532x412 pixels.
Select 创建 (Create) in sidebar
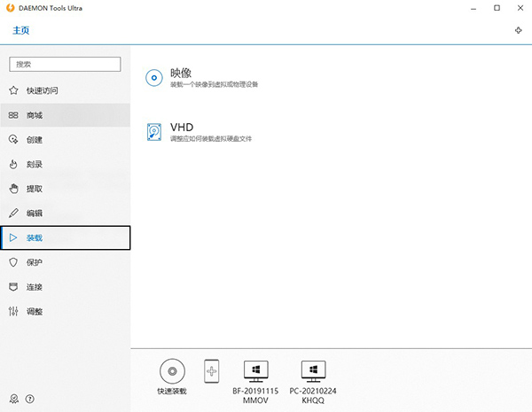click(35, 140)
